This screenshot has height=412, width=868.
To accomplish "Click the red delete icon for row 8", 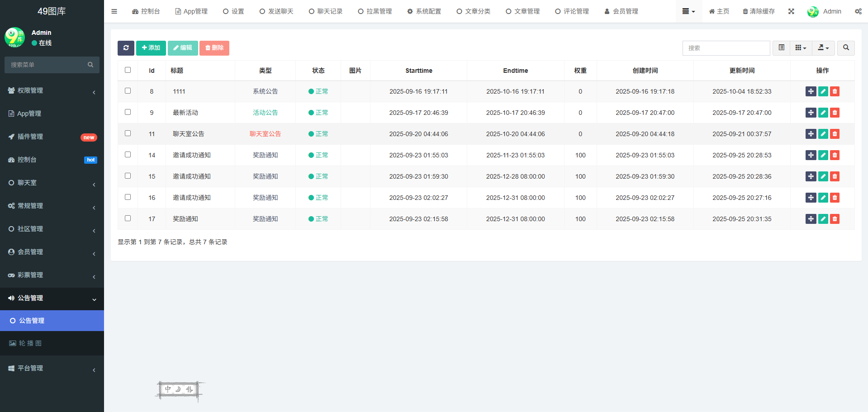I will (x=835, y=91).
